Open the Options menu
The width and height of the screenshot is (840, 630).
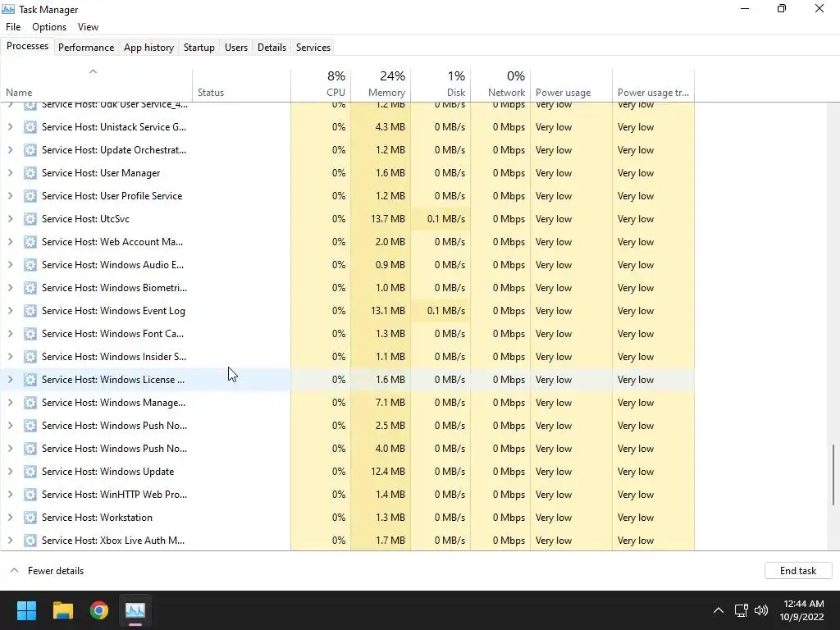[x=49, y=27]
